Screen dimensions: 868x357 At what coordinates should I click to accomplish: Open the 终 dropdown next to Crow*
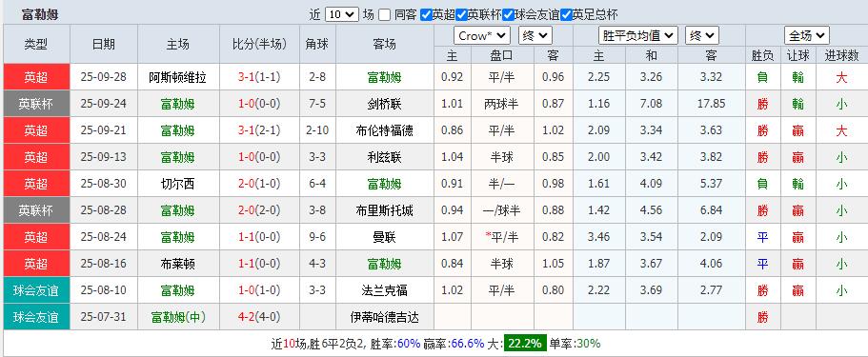(x=535, y=36)
